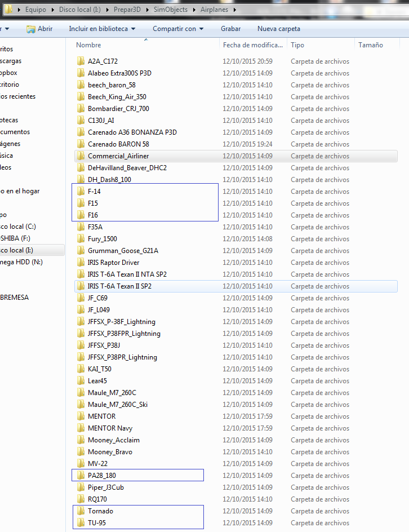Select the TU-95 folder icon
This screenshot has width=409, height=532.
point(81,523)
